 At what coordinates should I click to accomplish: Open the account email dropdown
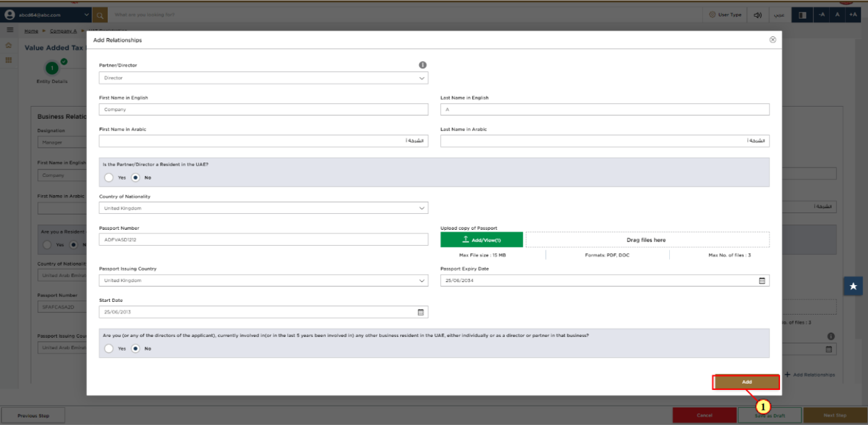tap(87, 15)
